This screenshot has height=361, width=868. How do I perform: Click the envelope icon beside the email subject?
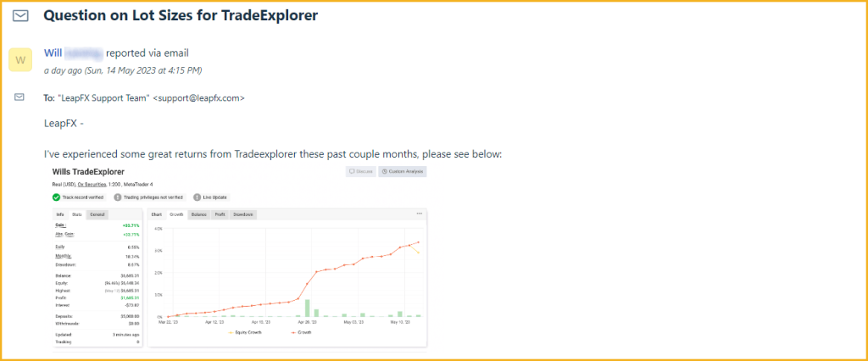[20, 16]
